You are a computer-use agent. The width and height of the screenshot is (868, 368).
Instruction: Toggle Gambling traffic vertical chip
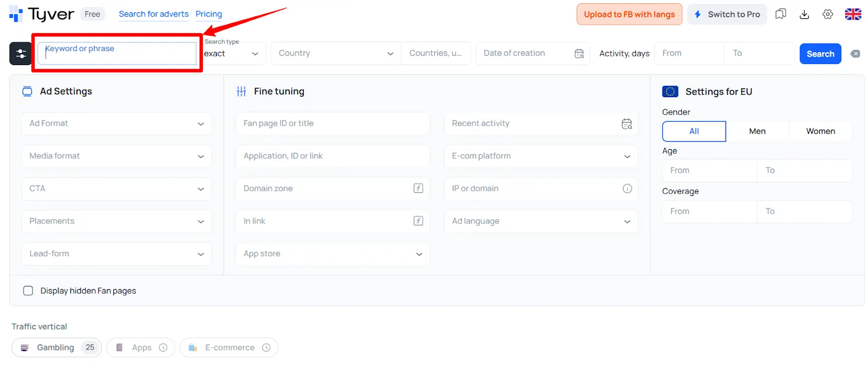coord(56,347)
